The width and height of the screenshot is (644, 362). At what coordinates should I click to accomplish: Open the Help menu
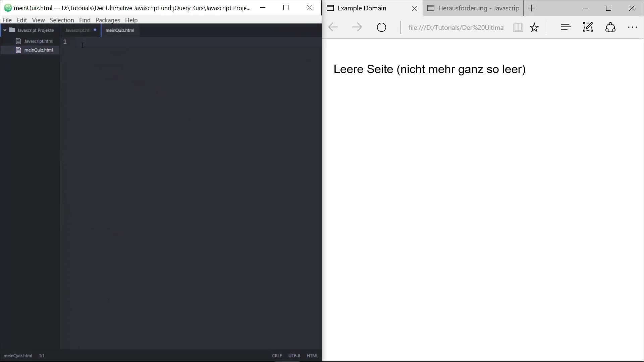131,20
